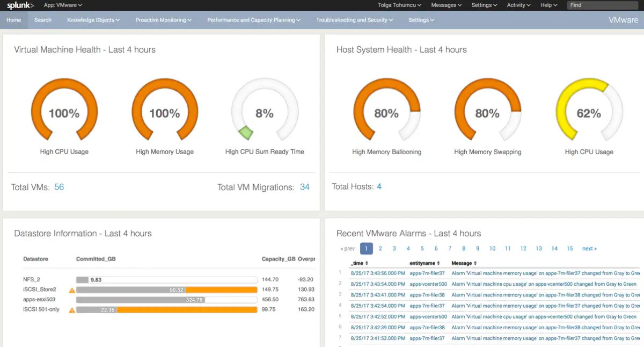Viewport: 644px width, 347px height.
Task: Expand the Knowledge Objects menu
Action: (93, 20)
